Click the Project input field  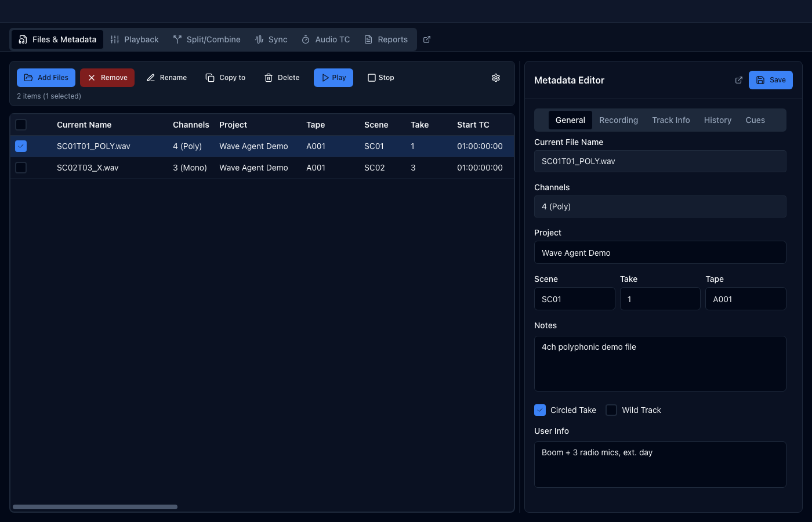pyautogui.click(x=660, y=252)
